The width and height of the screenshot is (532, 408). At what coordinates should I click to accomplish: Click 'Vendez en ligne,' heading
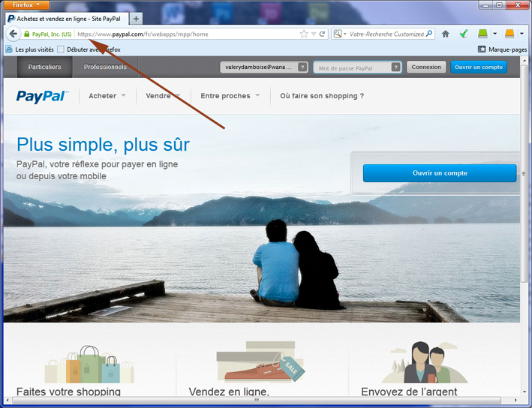point(229,391)
